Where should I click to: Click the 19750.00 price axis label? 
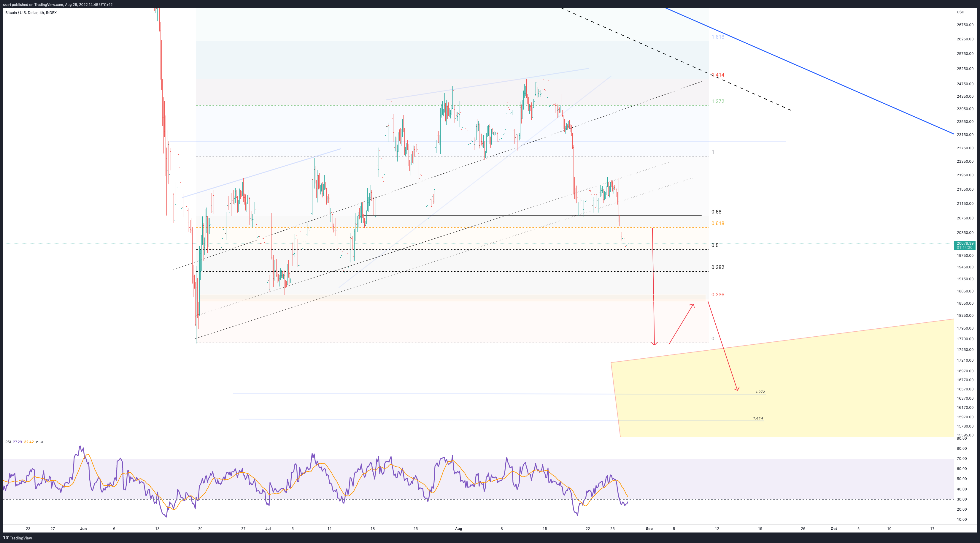(x=965, y=256)
